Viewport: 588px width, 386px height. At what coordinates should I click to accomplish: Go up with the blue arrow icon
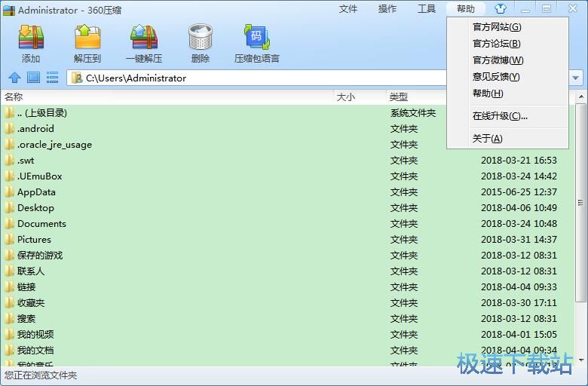click(x=14, y=78)
